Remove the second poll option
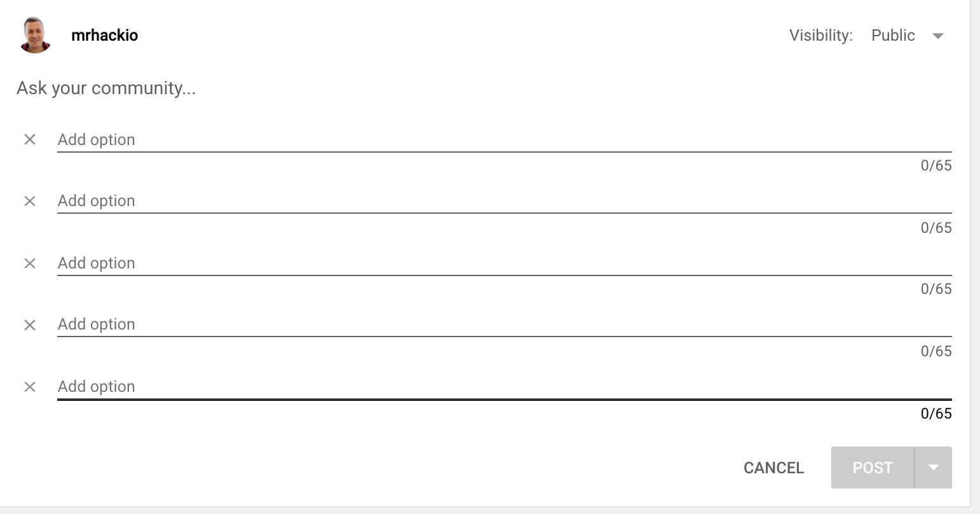The image size is (980, 514). tap(30, 201)
